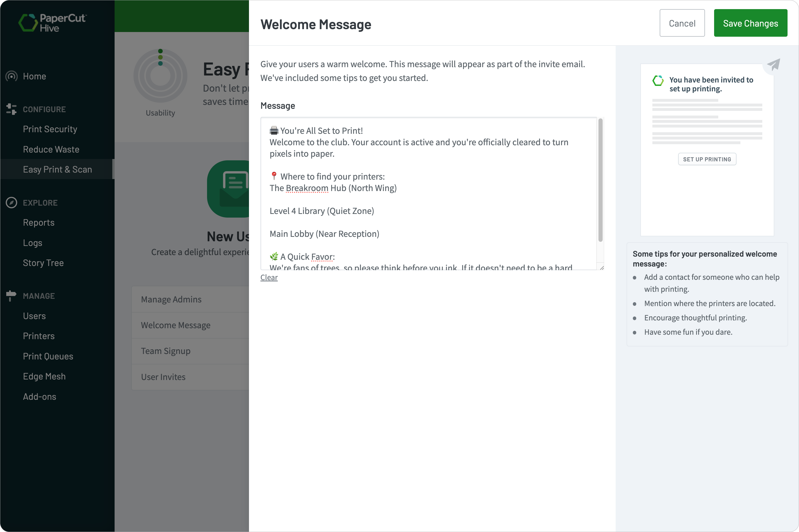Select Edge Mesh under Manage

tap(44, 376)
